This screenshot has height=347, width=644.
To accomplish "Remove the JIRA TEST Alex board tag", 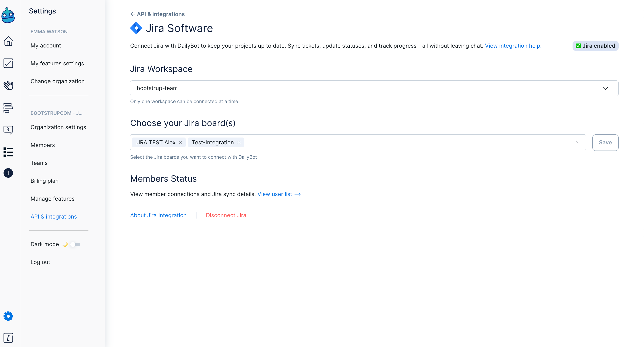I will tap(181, 142).
